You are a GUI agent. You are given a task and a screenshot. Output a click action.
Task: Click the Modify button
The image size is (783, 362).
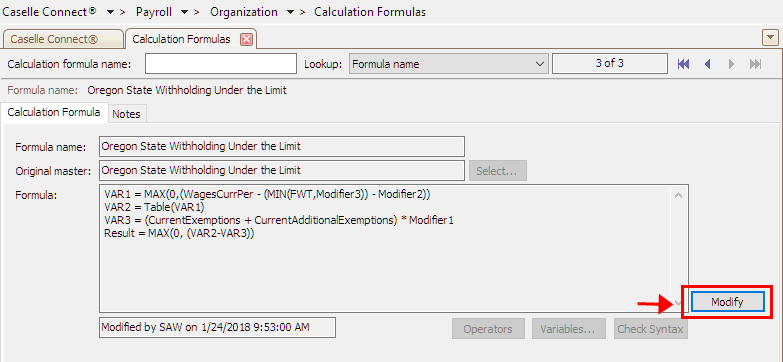(728, 302)
